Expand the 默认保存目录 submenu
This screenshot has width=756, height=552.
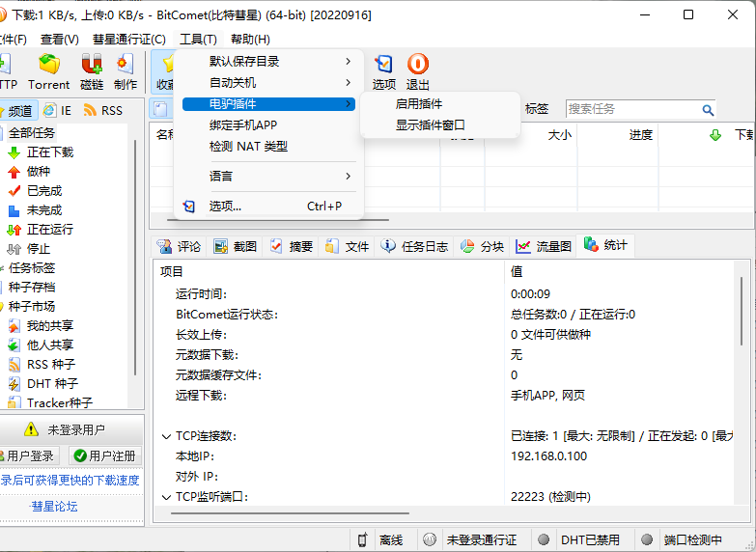[x=268, y=61]
